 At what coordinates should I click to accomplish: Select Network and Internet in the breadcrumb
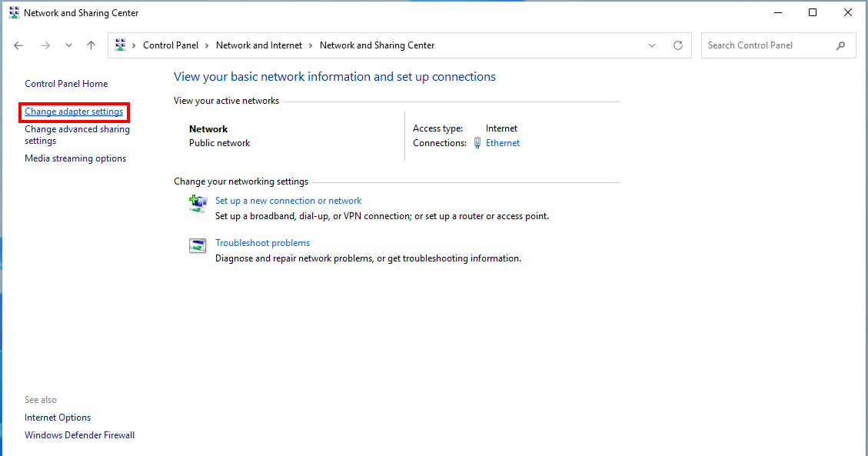(x=259, y=45)
